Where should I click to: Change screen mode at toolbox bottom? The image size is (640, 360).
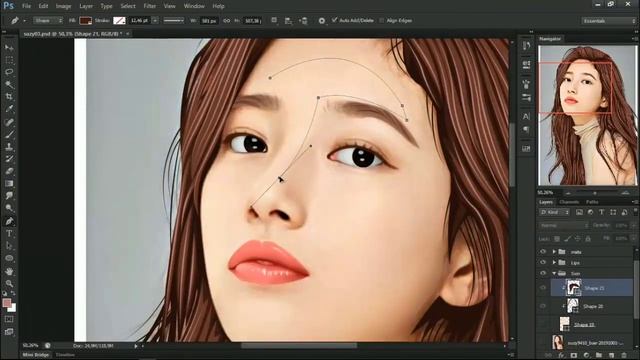9,332
